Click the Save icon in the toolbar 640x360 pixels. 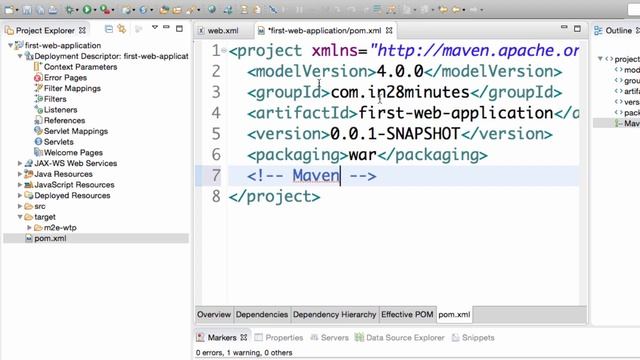coord(27,9)
